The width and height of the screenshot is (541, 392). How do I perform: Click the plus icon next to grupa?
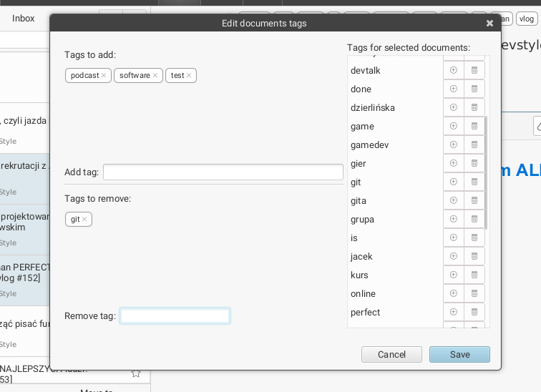click(x=453, y=219)
